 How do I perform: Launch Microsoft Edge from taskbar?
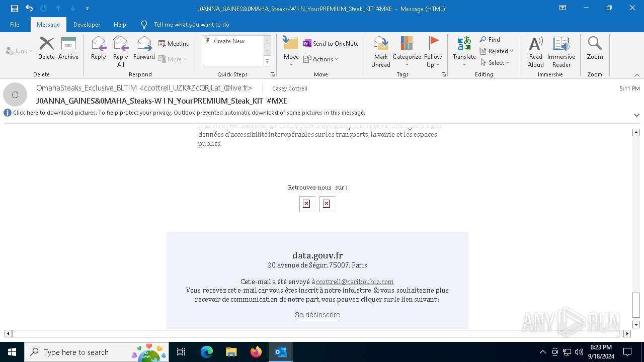pyautogui.click(x=207, y=352)
